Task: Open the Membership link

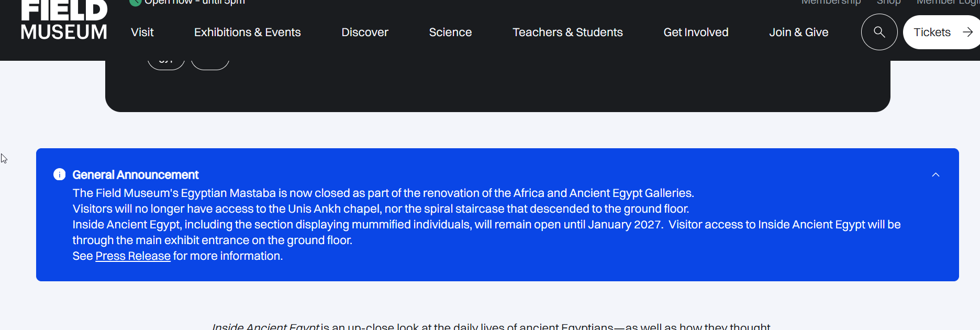Action: click(831, 3)
